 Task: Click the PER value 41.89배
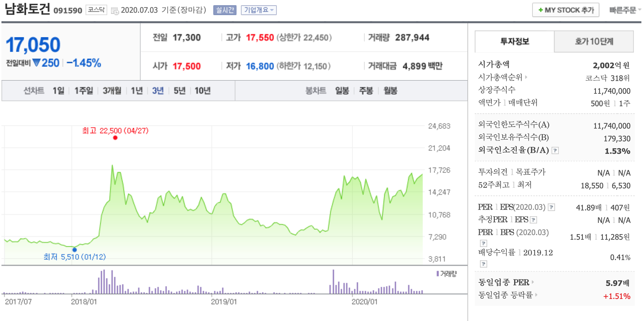pos(589,208)
